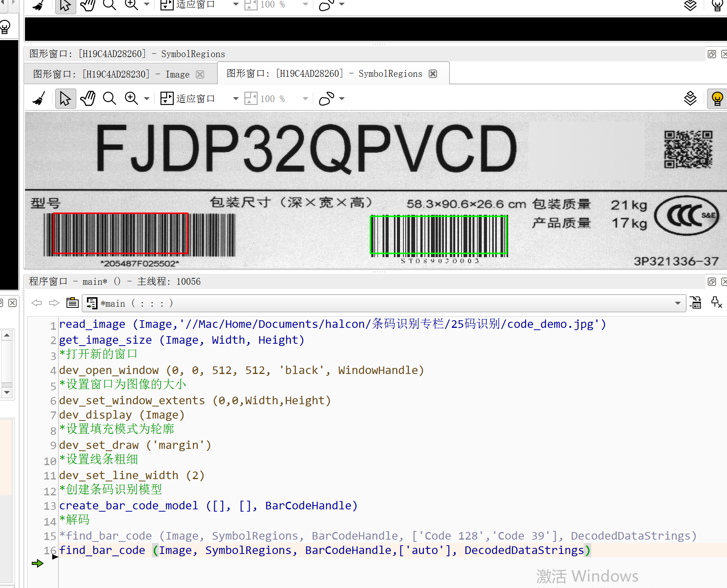The image size is (727, 588).
Task: Expand the zoom-in tool dropdown arrow
Action: tap(147, 98)
